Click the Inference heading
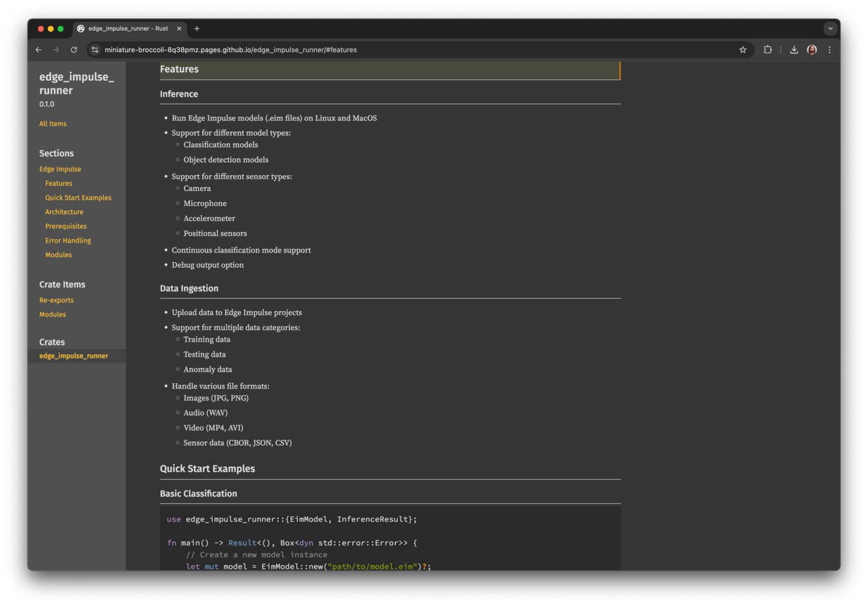Screen dimensions: 868x607 point(179,94)
